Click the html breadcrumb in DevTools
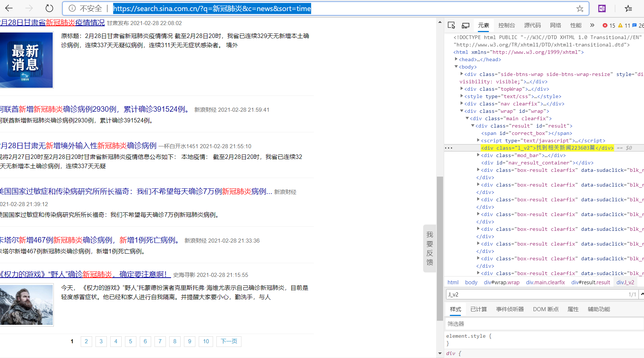The height and width of the screenshot is (358, 644). (453, 282)
